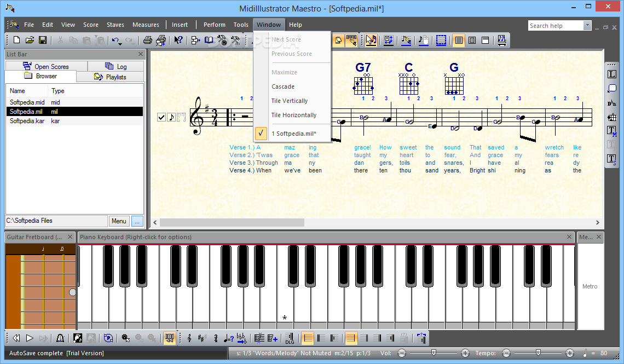Click the Menu button in List Bar
Image resolution: width=624 pixels, height=364 pixels.
[x=119, y=221]
